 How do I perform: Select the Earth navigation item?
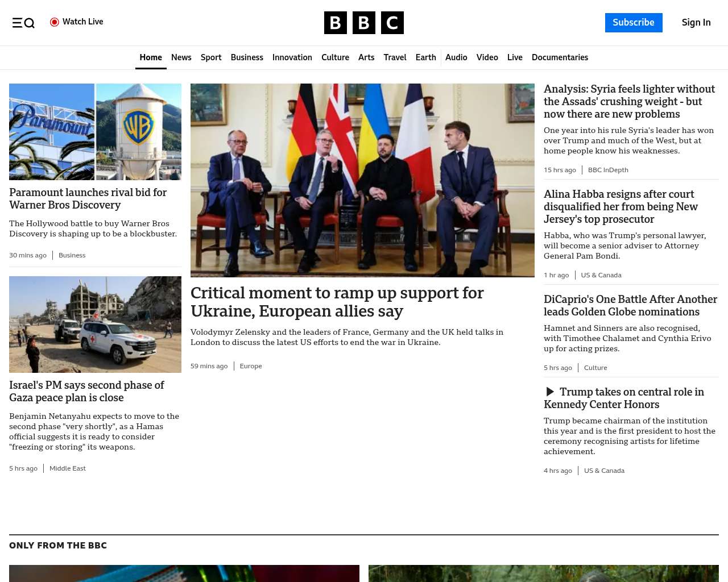pos(425,57)
